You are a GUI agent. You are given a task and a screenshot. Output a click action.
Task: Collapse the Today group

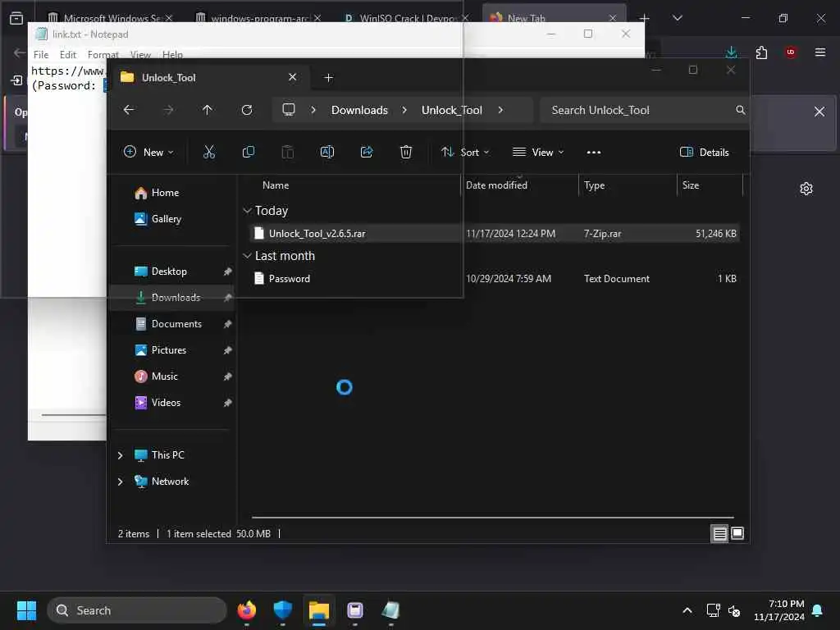[x=248, y=211]
